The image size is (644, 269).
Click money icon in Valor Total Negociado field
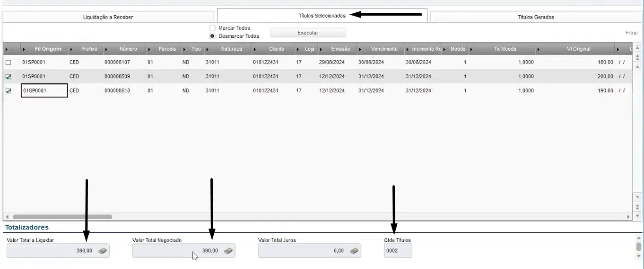click(228, 251)
